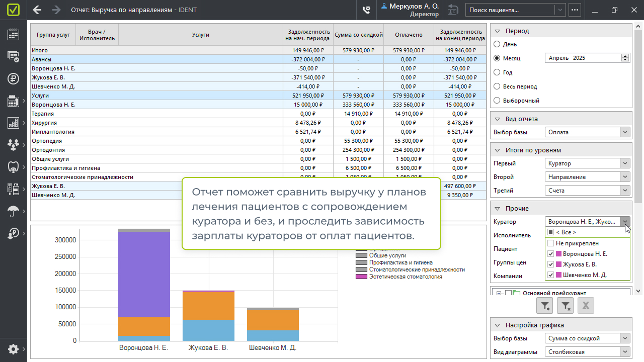Click the purple bar segment for Воронцова Н. Е.
Image resolution: width=644 pixels, height=362 pixels.
point(144,275)
